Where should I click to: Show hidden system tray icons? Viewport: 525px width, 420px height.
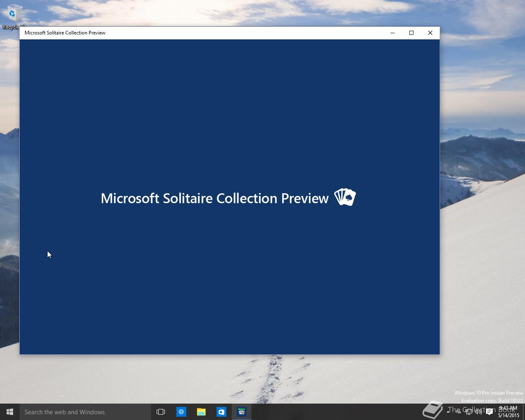448,412
